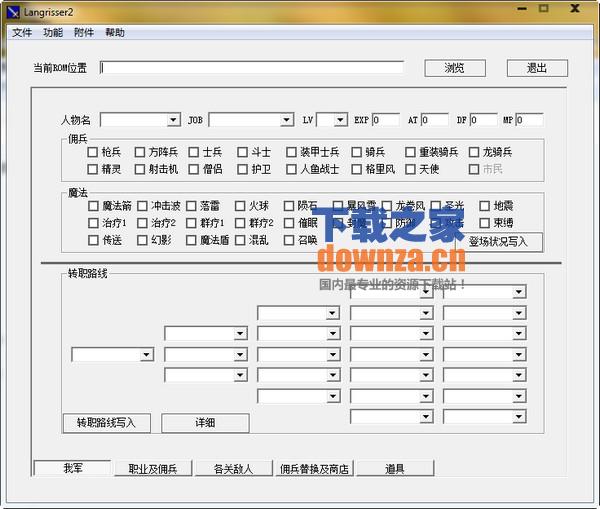600x509 pixels.
Task: Open the 文件 menu
Action: (22, 33)
